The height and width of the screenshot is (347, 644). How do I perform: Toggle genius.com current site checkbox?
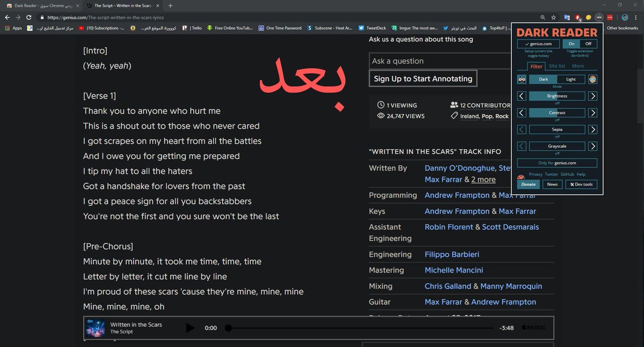click(538, 44)
